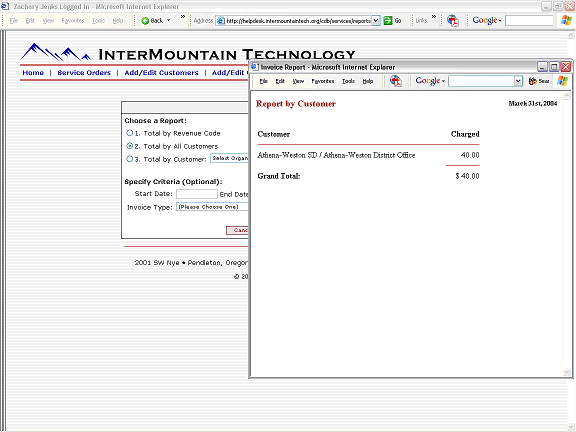
Task: Click the Cancel button on the report form
Action: (x=238, y=230)
